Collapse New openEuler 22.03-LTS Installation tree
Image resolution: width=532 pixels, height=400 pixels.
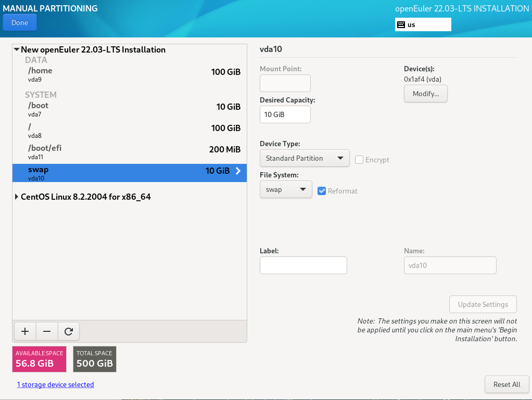point(16,49)
